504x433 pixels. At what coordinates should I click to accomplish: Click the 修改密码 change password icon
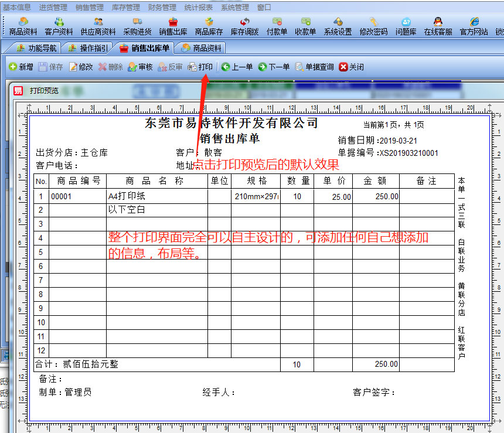point(373,26)
